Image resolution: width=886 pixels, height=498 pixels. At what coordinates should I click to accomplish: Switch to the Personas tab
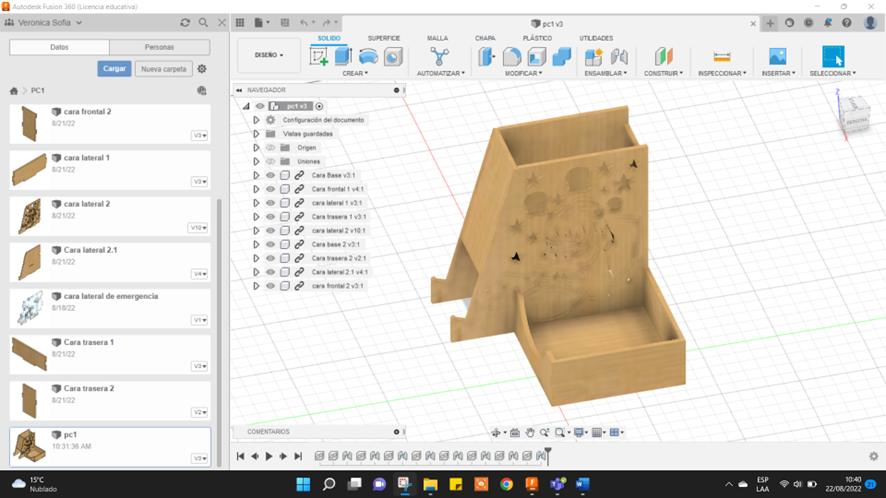click(x=159, y=47)
